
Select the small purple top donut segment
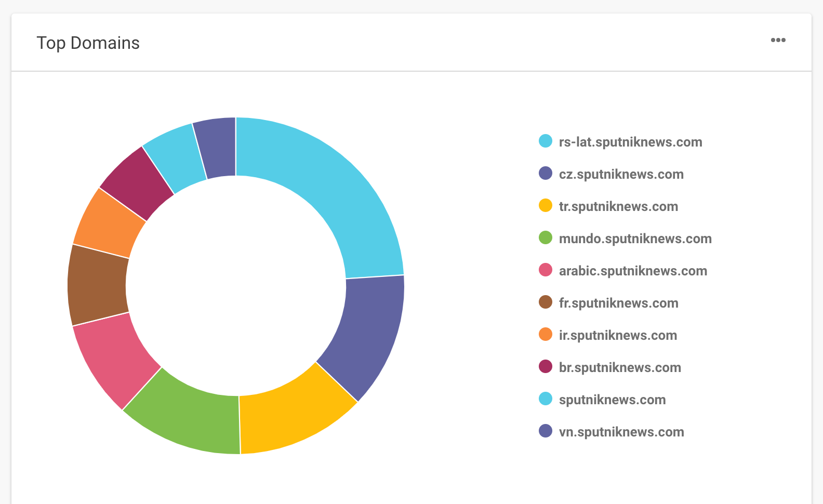217,148
